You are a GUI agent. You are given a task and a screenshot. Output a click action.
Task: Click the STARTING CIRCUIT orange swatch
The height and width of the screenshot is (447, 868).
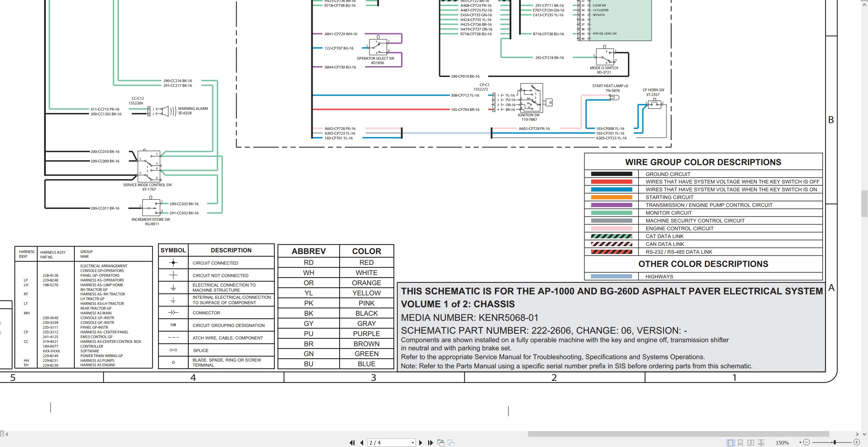[x=612, y=197]
